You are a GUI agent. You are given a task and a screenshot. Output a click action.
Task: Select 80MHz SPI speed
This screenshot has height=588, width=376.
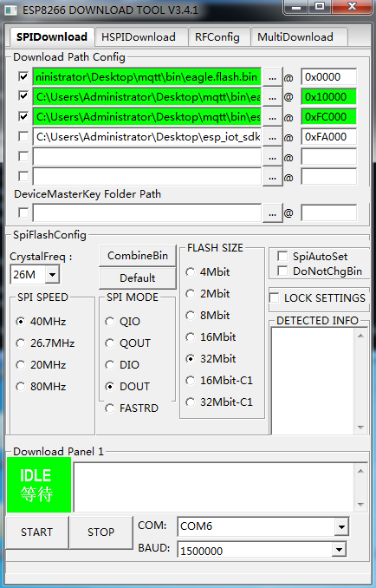[42, 387]
